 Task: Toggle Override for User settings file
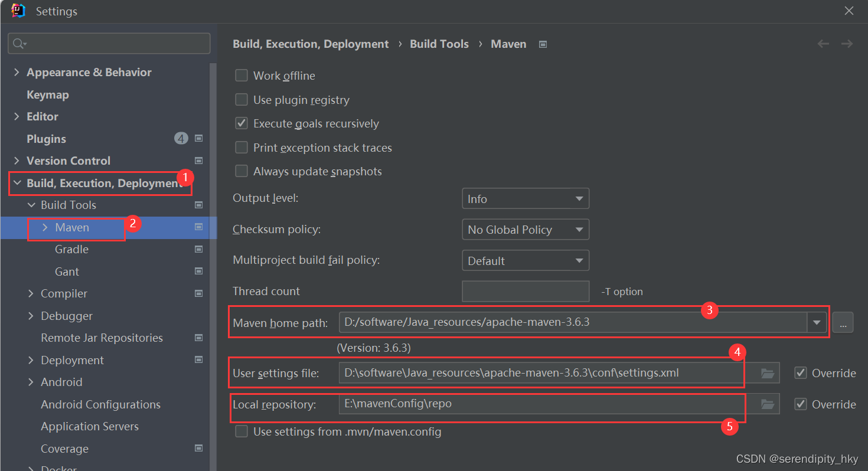pyautogui.click(x=801, y=373)
